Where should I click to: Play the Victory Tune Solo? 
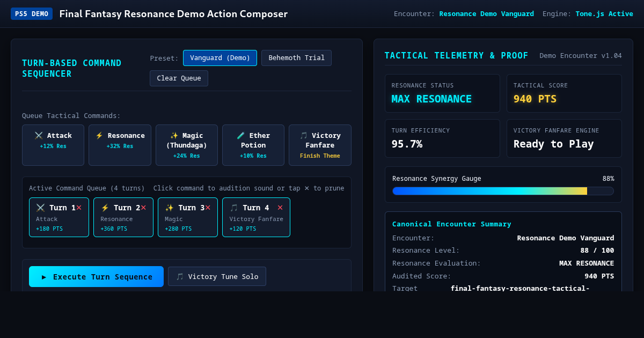point(217,277)
